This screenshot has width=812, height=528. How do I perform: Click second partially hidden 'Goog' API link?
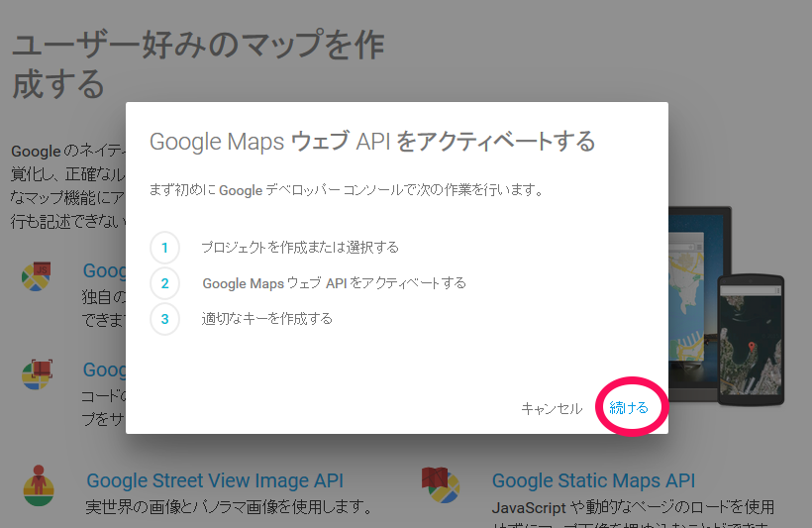[104, 370]
